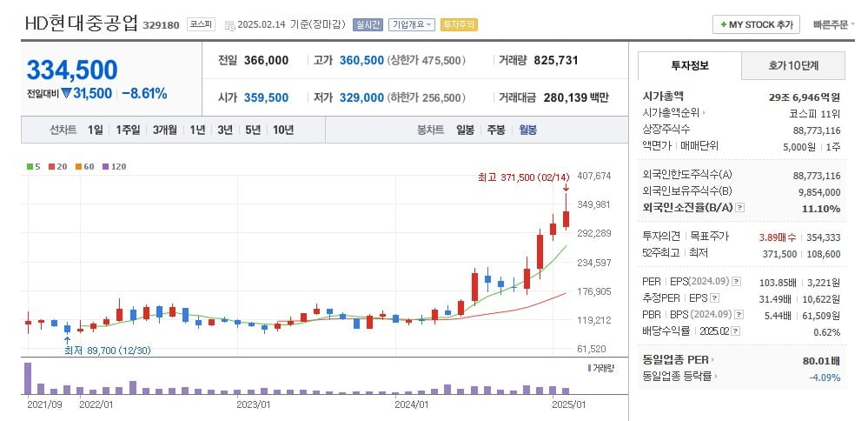Open the 기업개요 dropdown
868x421 pixels.
pos(412,25)
